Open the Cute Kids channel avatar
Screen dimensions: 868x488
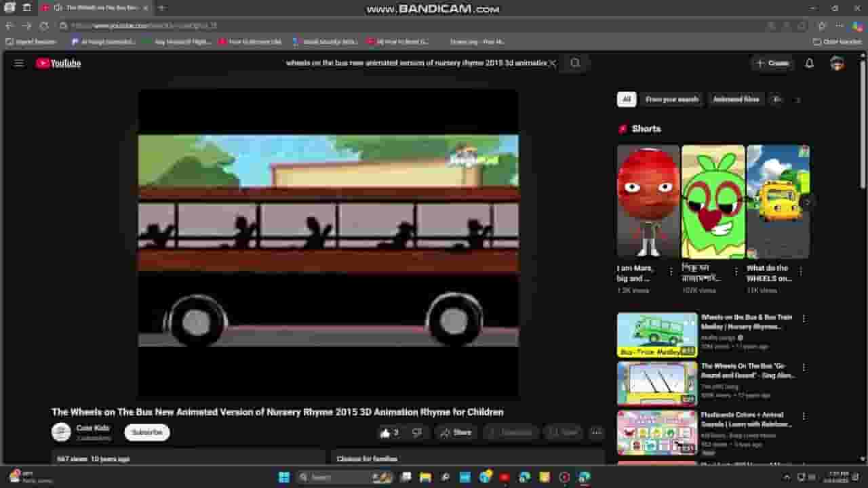61,432
